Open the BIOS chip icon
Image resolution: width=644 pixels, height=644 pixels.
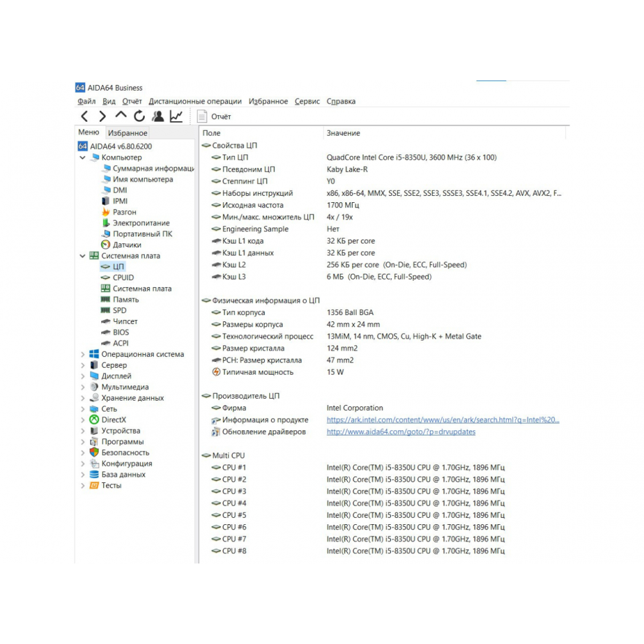click(x=106, y=332)
